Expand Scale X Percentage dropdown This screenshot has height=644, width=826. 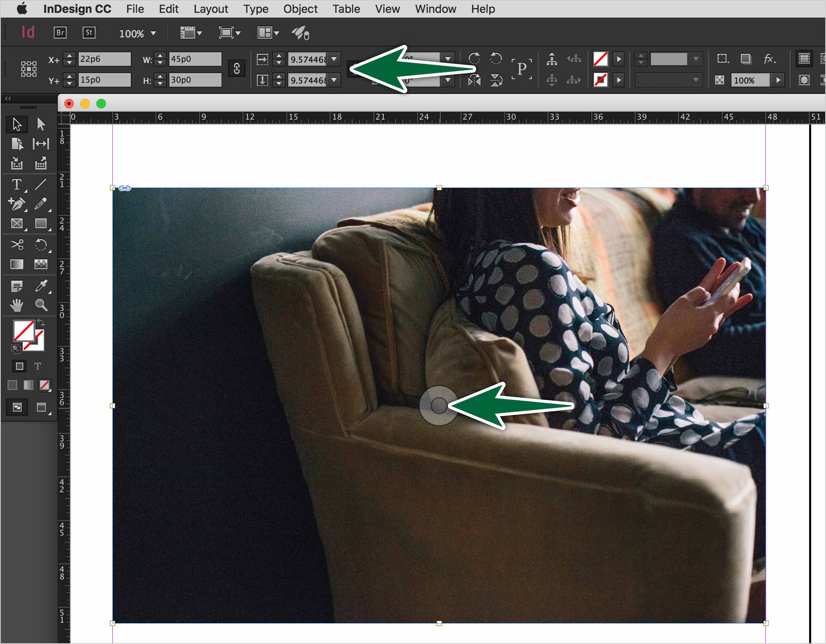click(335, 59)
